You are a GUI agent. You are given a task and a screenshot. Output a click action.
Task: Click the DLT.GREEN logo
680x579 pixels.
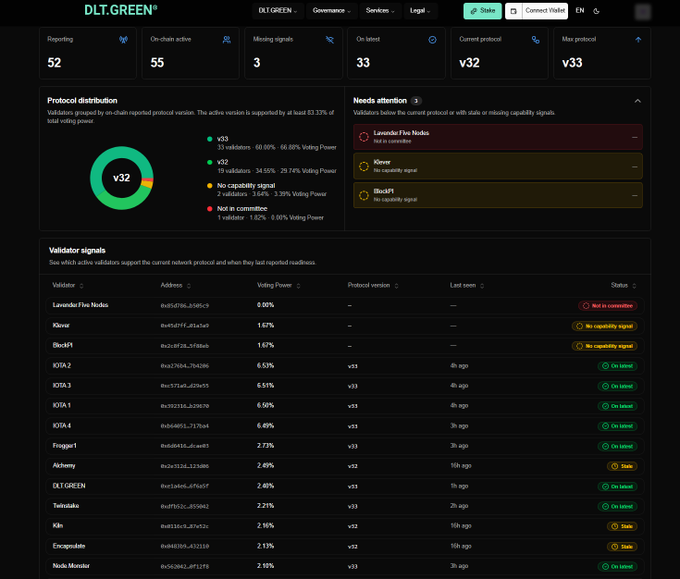121,10
